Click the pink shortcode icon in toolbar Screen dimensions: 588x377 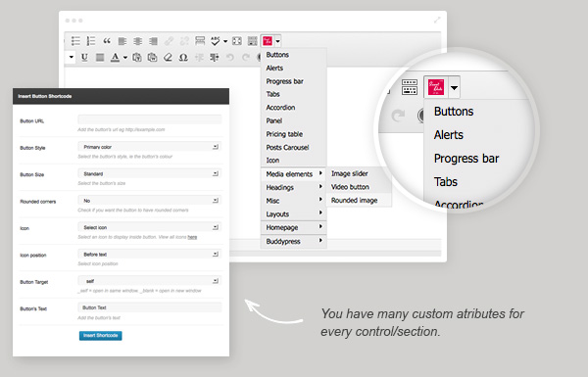click(x=268, y=41)
